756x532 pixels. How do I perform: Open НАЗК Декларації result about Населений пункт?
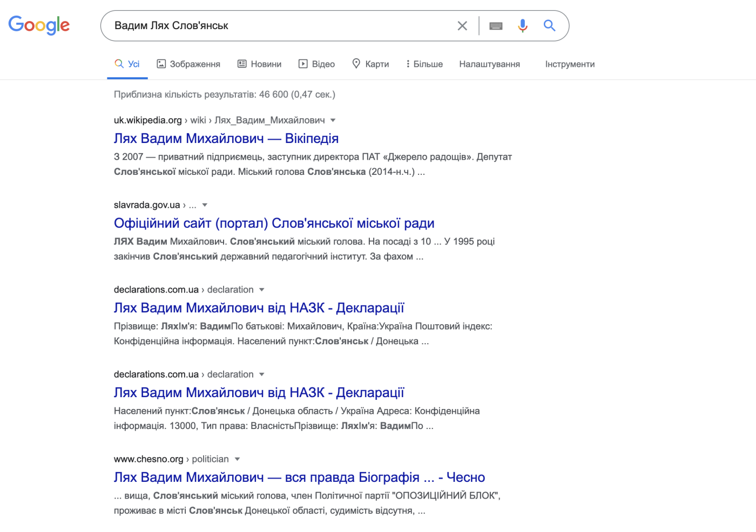[259, 392]
